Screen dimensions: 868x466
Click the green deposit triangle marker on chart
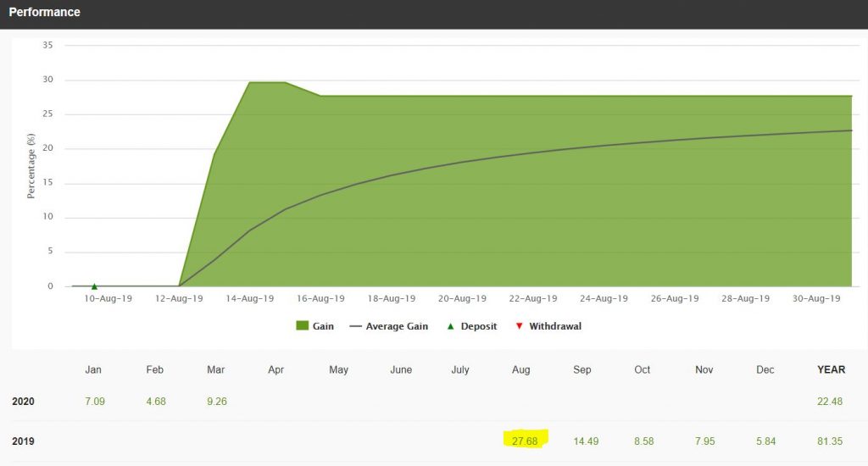(x=94, y=286)
